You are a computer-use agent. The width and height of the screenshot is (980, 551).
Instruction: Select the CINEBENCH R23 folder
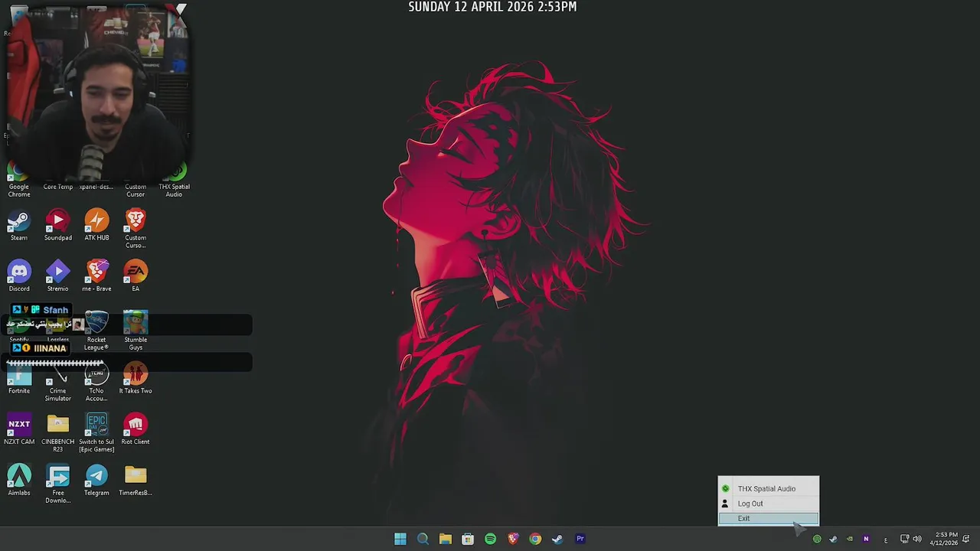pos(58,433)
